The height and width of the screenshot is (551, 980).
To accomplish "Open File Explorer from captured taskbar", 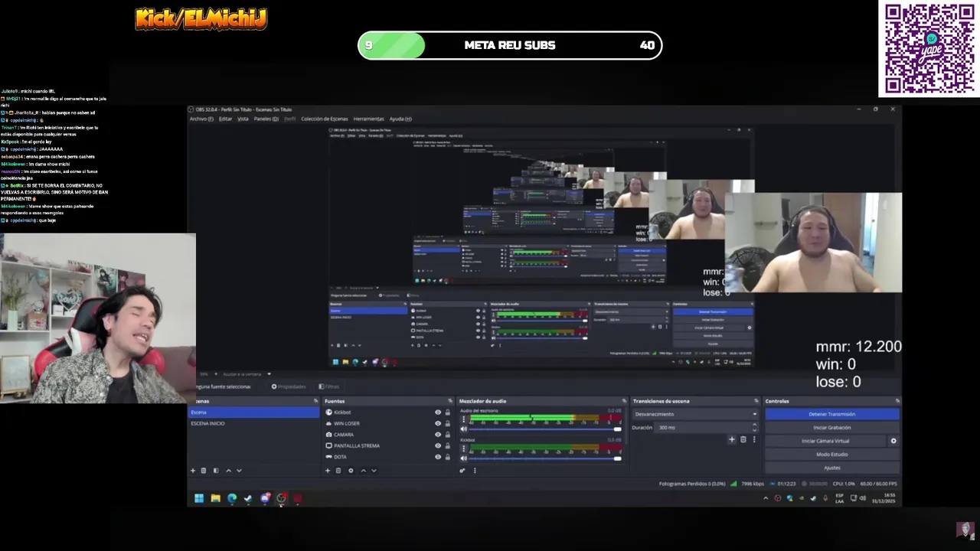I will (x=216, y=498).
